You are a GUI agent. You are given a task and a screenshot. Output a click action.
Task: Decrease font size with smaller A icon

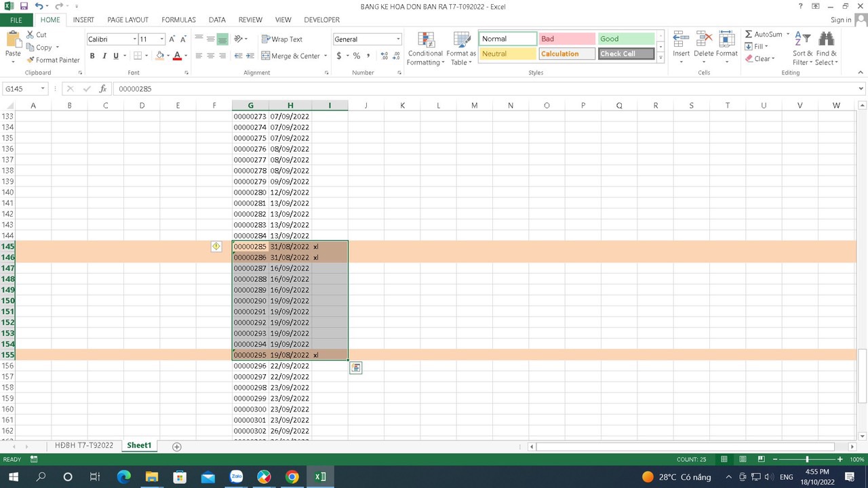(x=183, y=39)
